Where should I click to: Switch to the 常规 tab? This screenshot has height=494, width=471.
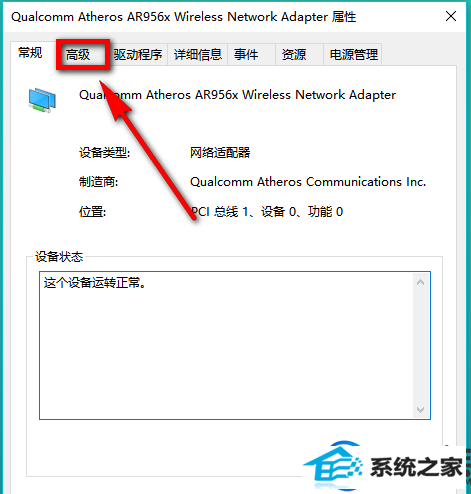click(x=31, y=53)
